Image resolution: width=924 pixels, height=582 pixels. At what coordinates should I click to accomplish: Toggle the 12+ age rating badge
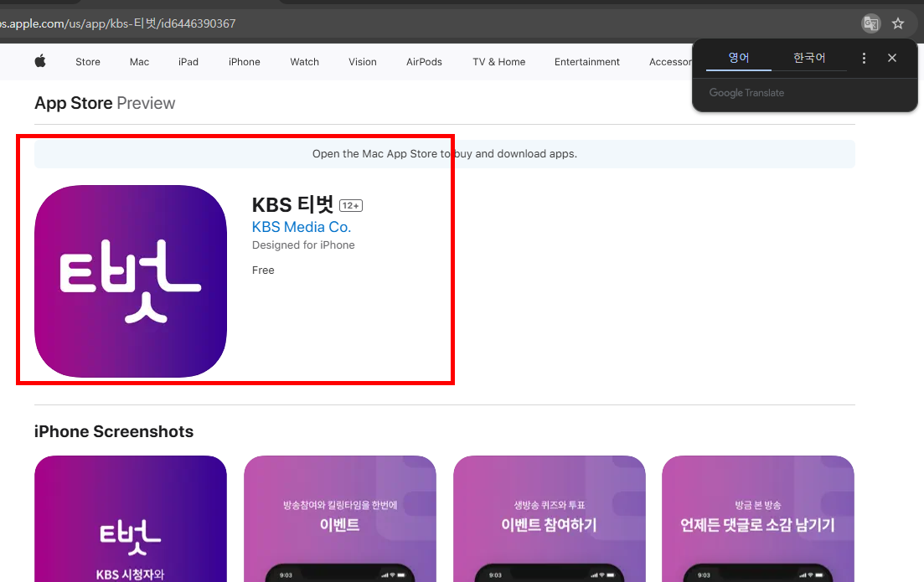pyautogui.click(x=350, y=204)
